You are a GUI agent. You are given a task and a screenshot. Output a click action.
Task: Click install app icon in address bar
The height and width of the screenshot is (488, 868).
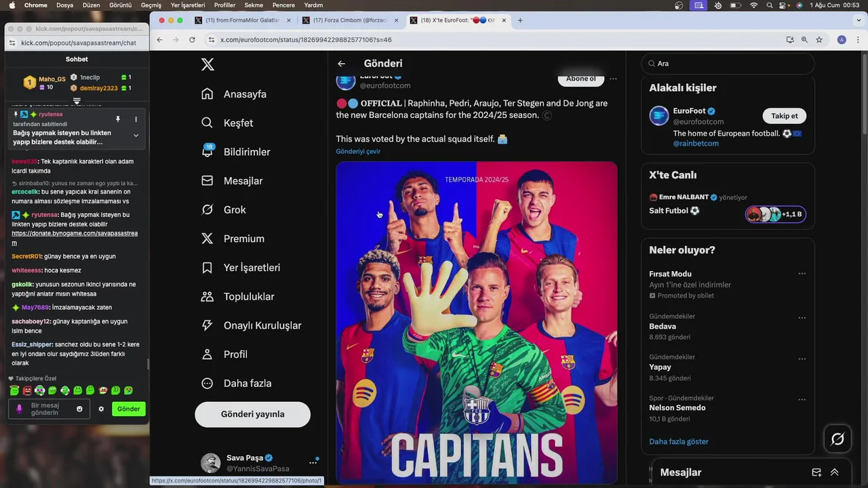[x=790, y=40]
